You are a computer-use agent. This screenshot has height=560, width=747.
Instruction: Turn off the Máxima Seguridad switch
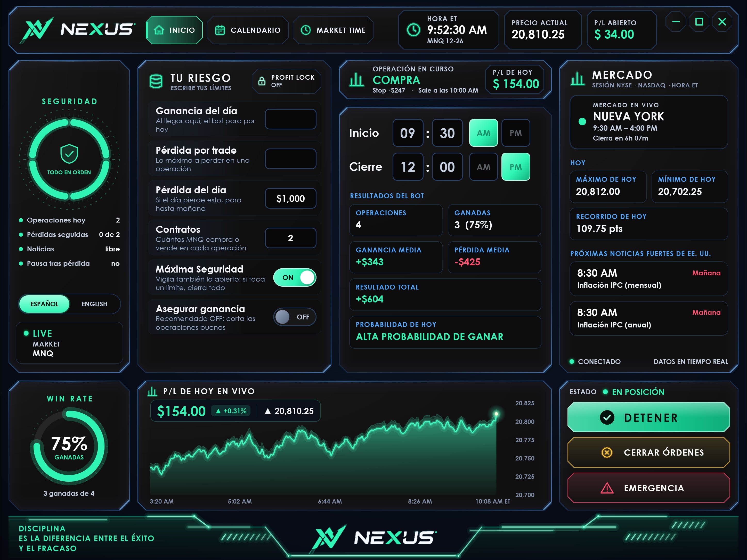pyautogui.click(x=295, y=277)
